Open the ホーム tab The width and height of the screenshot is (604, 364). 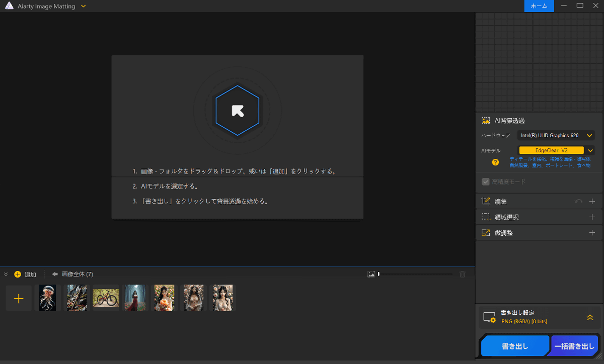point(539,6)
